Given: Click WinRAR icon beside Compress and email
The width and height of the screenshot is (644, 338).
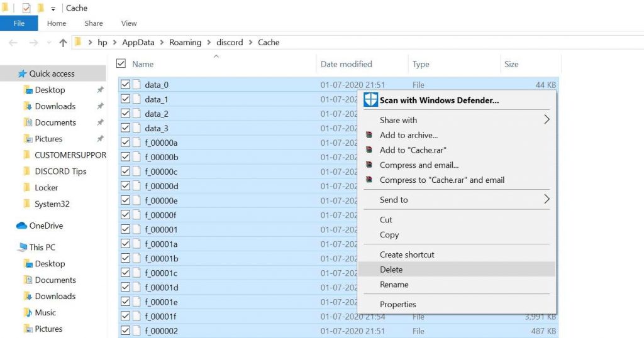Looking at the screenshot, I should click(369, 165).
